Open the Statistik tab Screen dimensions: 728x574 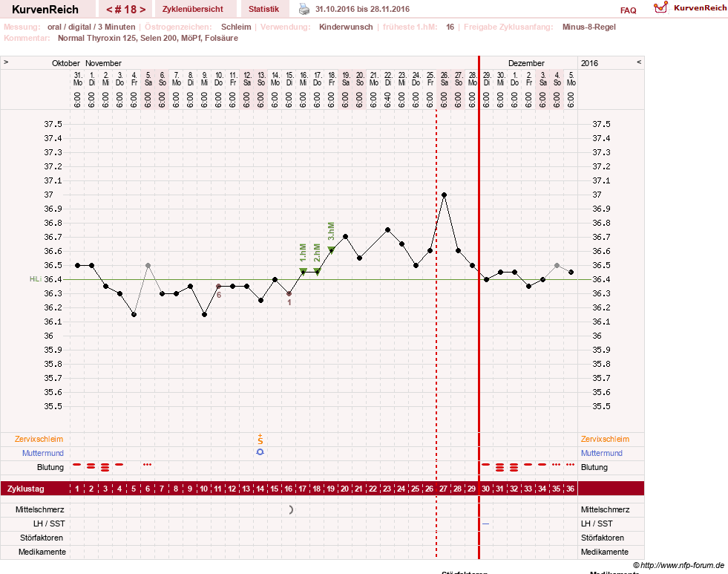[263, 9]
